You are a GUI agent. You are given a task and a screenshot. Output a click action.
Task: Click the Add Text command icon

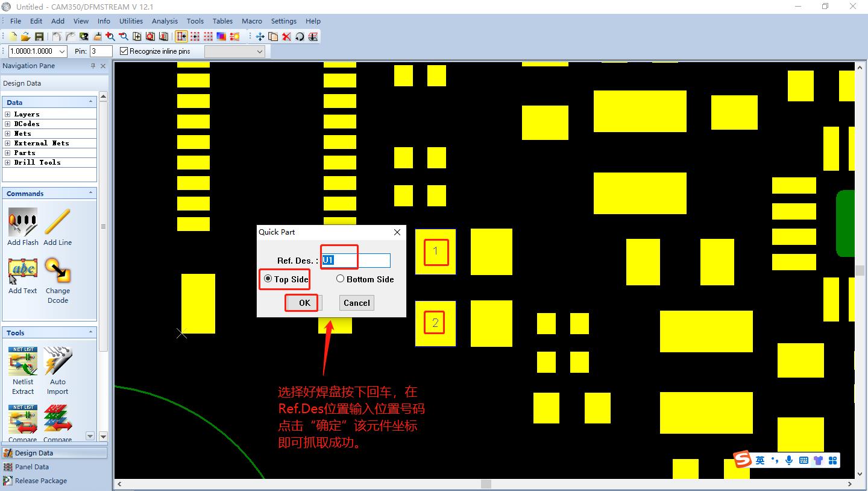pyautogui.click(x=23, y=271)
